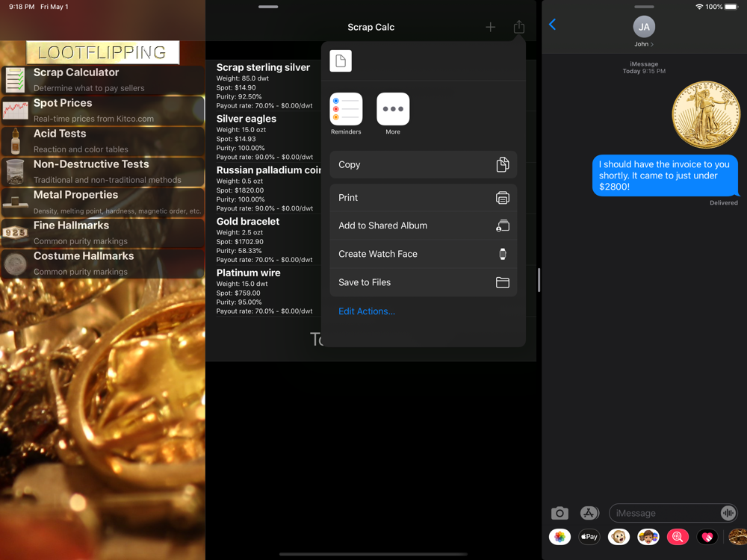Go back in Messages with the chevron
Screen dimensions: 747x560
pyautogui.click(x=552, y=25)
